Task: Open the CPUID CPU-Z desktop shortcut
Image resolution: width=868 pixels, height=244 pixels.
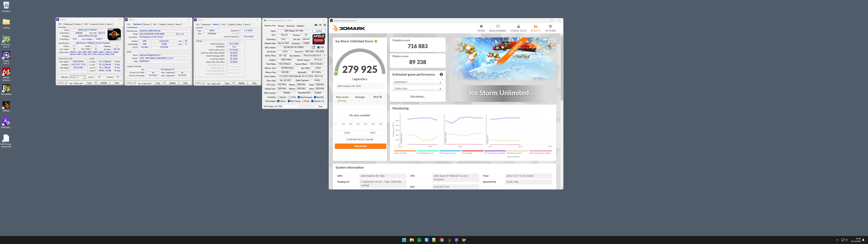Action: coord(6,58)
